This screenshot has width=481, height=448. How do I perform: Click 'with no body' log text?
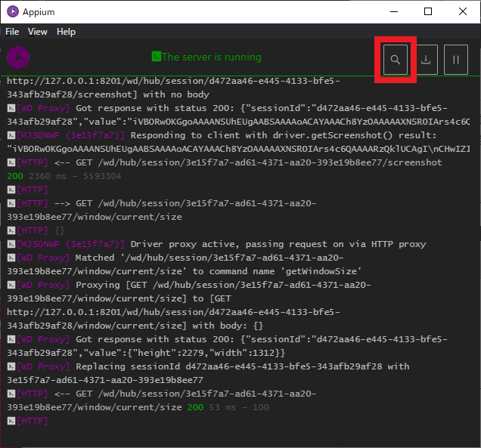point(176,94)
